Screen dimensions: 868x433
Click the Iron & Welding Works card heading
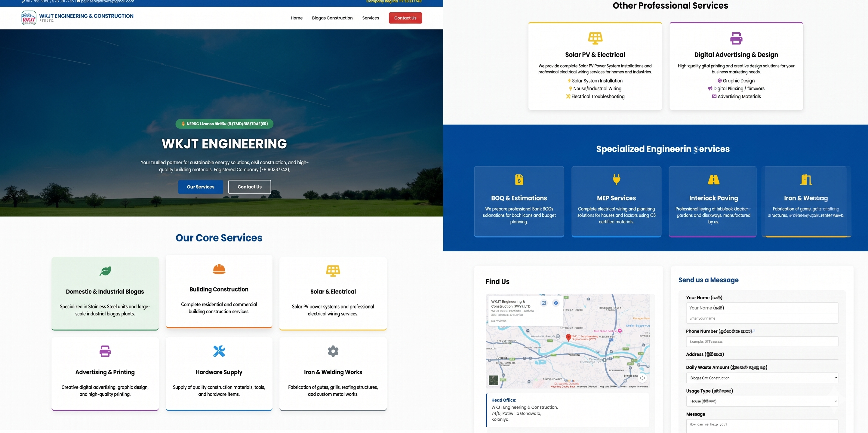[333, 372]
